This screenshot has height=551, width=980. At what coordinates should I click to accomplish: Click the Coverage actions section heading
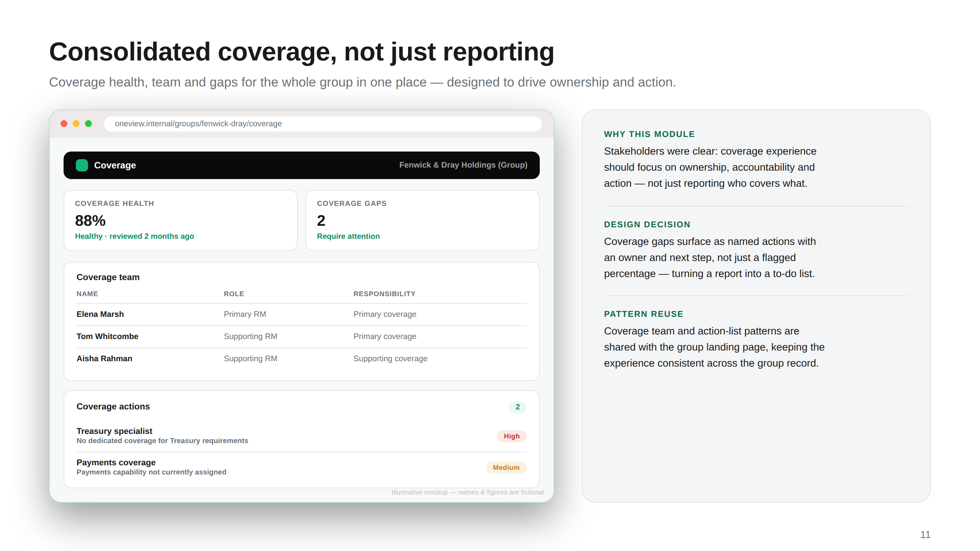pyautogui.click(x=113, y=406)
